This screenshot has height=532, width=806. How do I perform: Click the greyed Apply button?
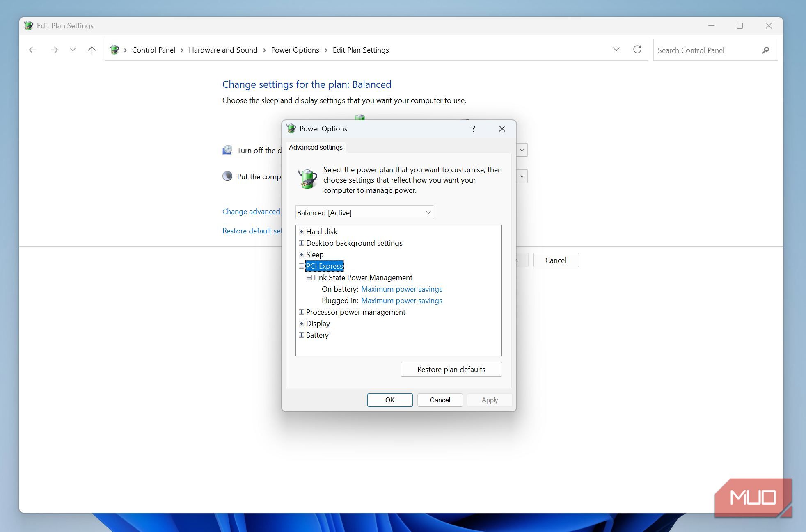click(490, 400)
